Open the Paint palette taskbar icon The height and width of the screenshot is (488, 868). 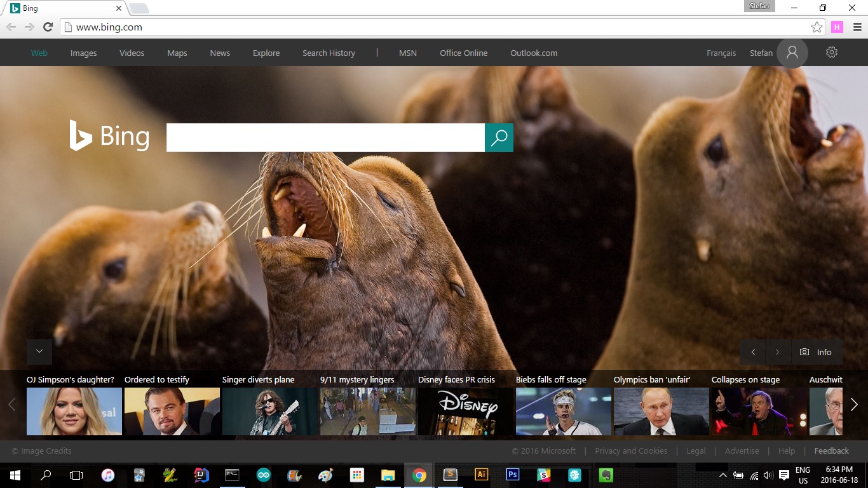point(325,475)
